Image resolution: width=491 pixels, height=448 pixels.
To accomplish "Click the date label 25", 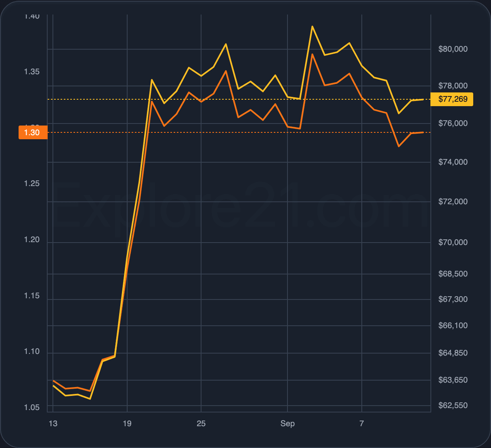I will (201, 424).
